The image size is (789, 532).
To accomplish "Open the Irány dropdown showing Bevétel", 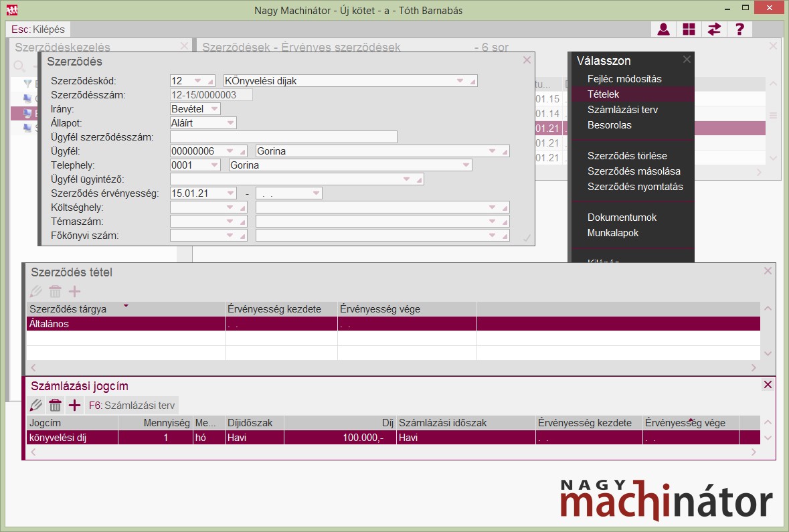I will (x=214, y=108).
